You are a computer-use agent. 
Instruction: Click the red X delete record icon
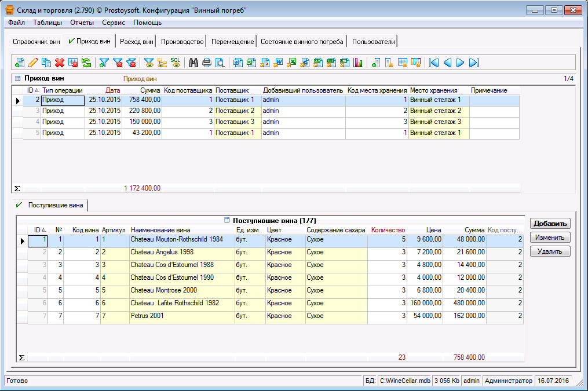tap(59, 63)
